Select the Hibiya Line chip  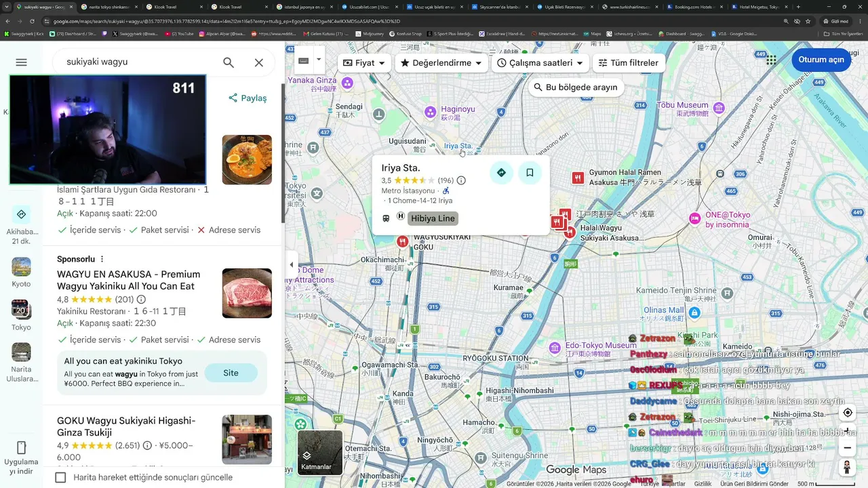coord(433,218)
